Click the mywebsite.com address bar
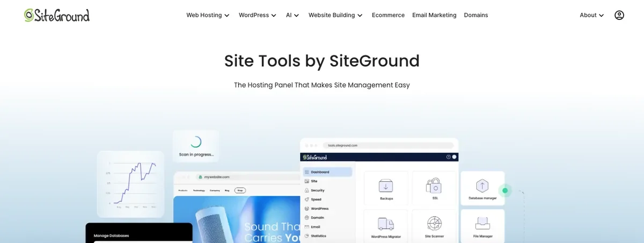This screenshot has width=644, height=243. point(248,177)
